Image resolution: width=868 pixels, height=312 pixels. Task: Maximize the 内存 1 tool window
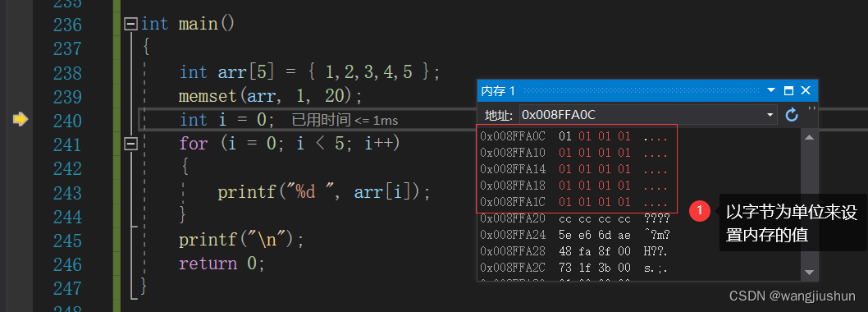tap(789, 90)
